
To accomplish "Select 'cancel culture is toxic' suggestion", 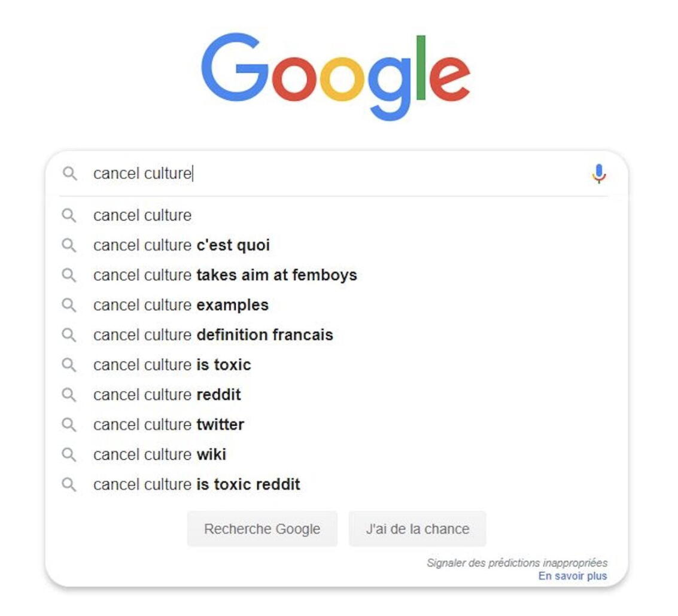I will pyautogui.click(x=172, y=365).
